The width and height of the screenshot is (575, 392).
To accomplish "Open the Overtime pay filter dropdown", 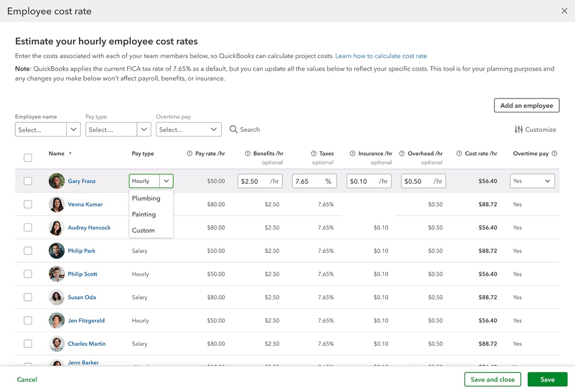I will point(214,129).
